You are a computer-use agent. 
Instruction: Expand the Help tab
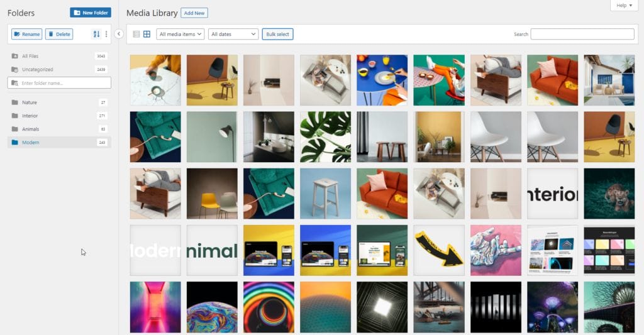[x=625, y=6]
